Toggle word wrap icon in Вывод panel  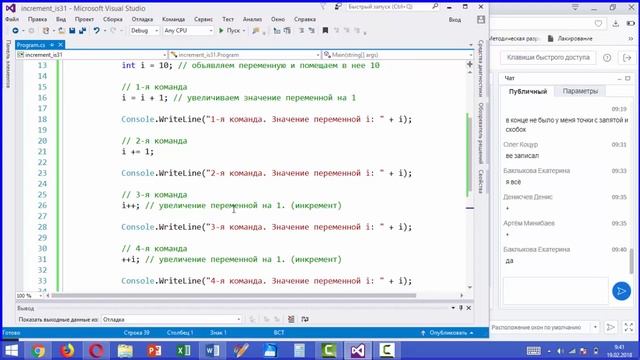pos(305,319)
